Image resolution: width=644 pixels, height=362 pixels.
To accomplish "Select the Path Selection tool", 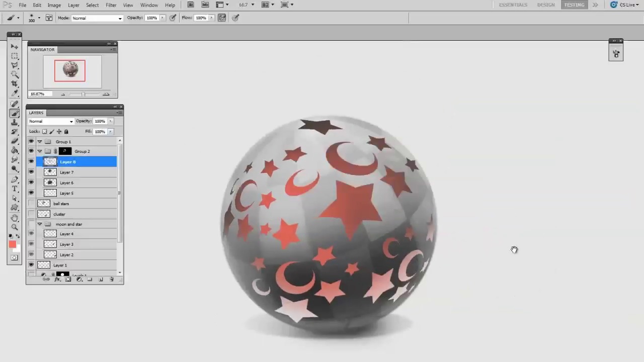I will [x=15, y=198].
